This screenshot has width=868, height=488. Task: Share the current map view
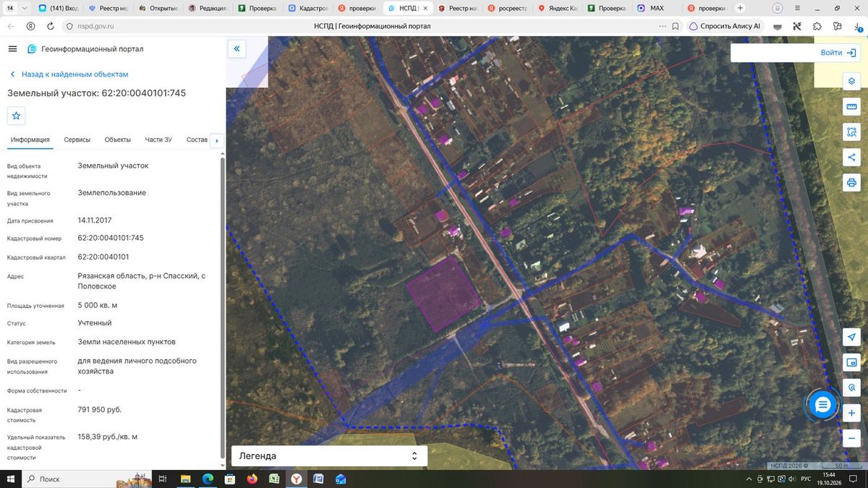click(x=851, y=158)
